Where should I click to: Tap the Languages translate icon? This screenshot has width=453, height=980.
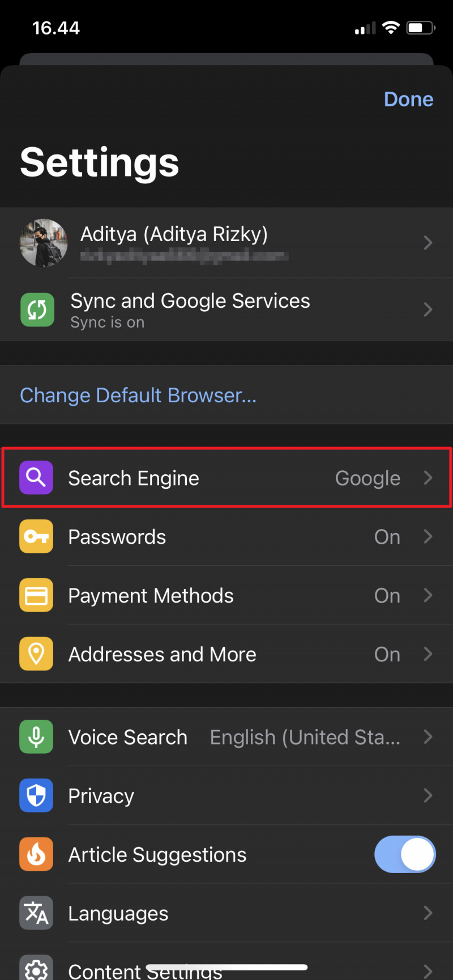tap(36, 913)
